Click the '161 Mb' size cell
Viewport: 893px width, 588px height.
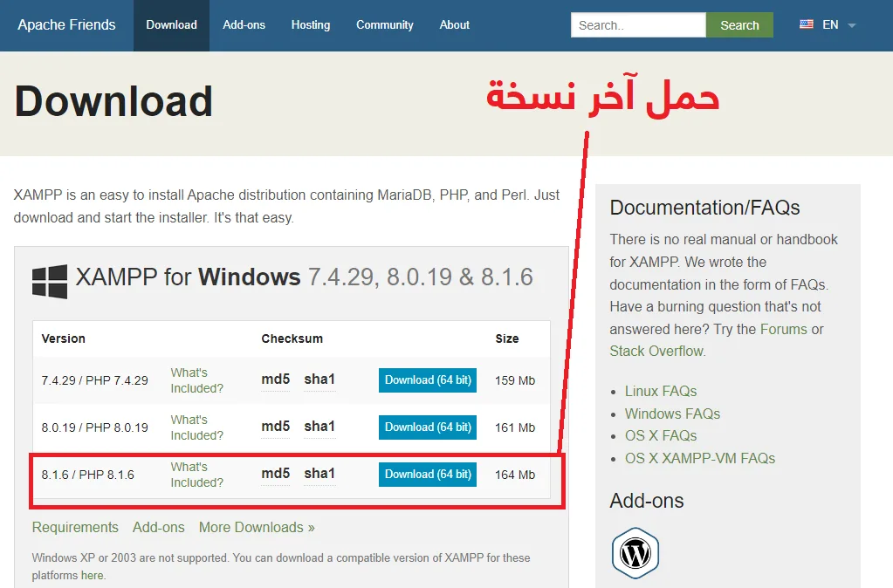point(515,428)
